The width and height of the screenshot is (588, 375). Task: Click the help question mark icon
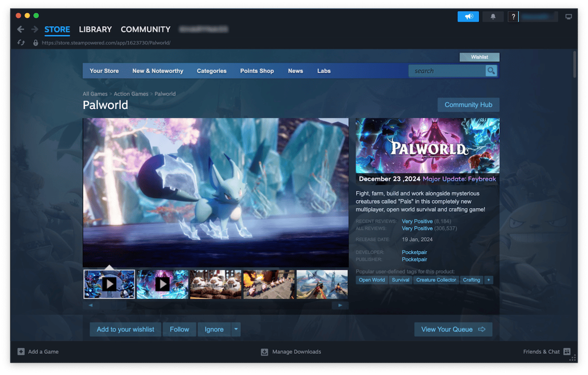pyautogui.click(x=513, y=17)
